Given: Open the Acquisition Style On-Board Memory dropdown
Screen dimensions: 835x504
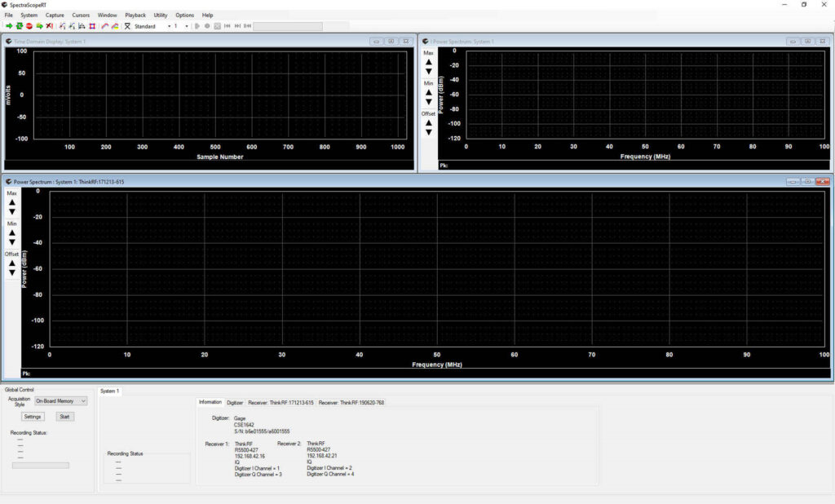Looking at the screenshot, I should click(60, 401).
